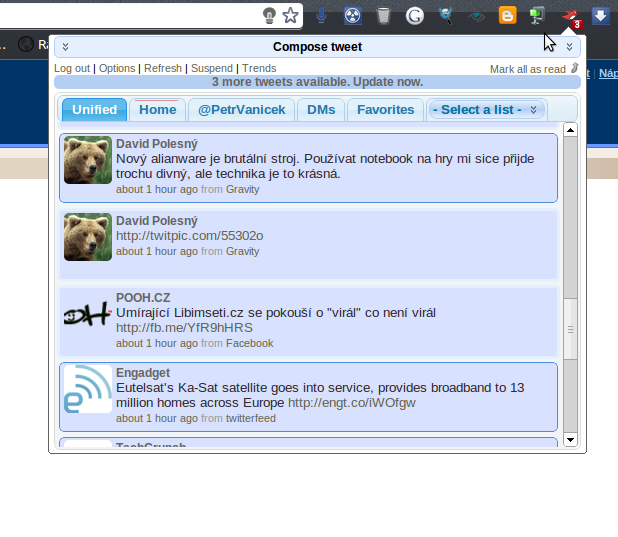Click the Mark all as read arrow icon
Viewport: 618px width, 537px height.
coord(575,68)
